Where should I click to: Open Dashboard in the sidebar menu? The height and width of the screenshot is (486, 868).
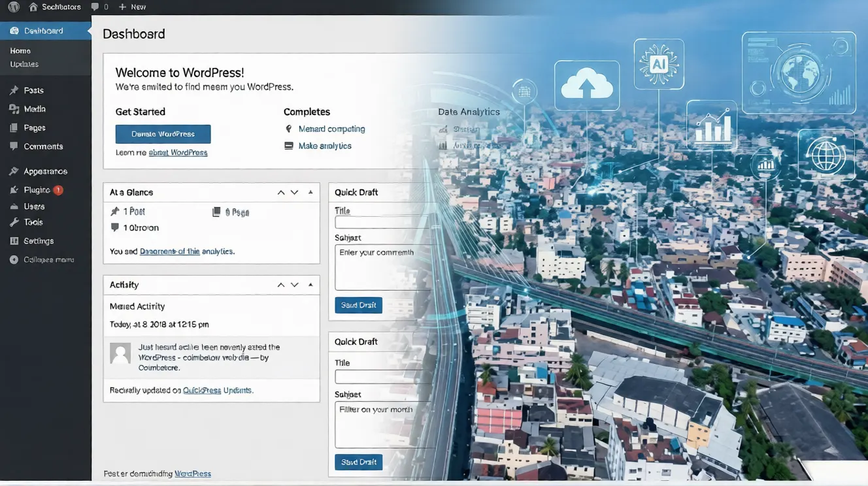pyautogui.click(x=46, y=31)
